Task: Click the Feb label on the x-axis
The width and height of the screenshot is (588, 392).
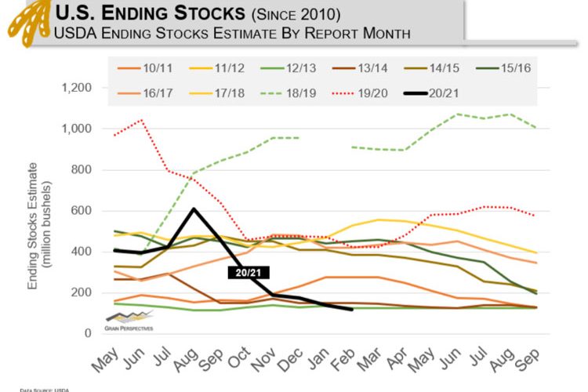Action: (343, 360)
